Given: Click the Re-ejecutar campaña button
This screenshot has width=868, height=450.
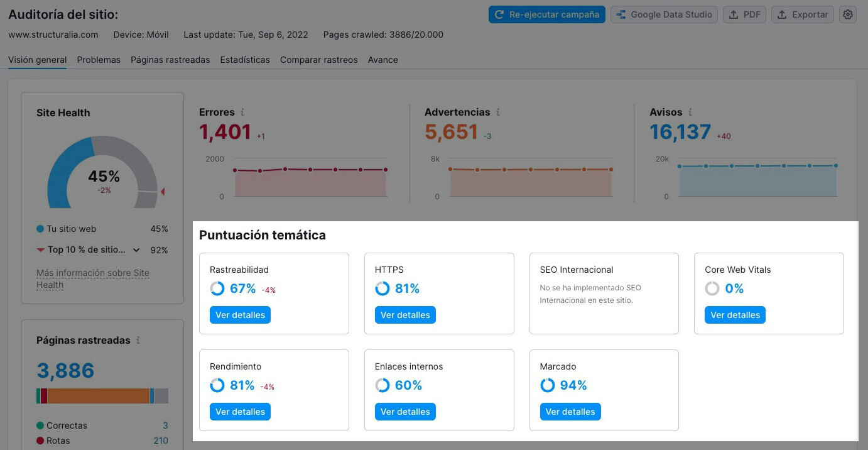Looking at the screenshot, I should point(546,14).
